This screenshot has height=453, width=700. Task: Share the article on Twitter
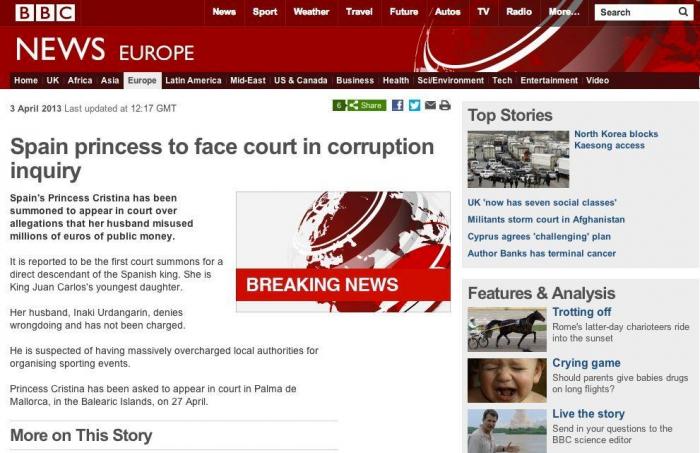(x=414, y=105)
